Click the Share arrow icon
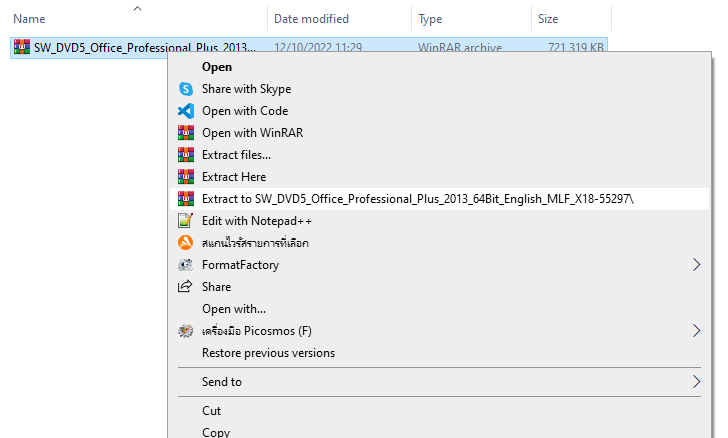The width and height of the screenshot is (728, 438). coord(185,287)
